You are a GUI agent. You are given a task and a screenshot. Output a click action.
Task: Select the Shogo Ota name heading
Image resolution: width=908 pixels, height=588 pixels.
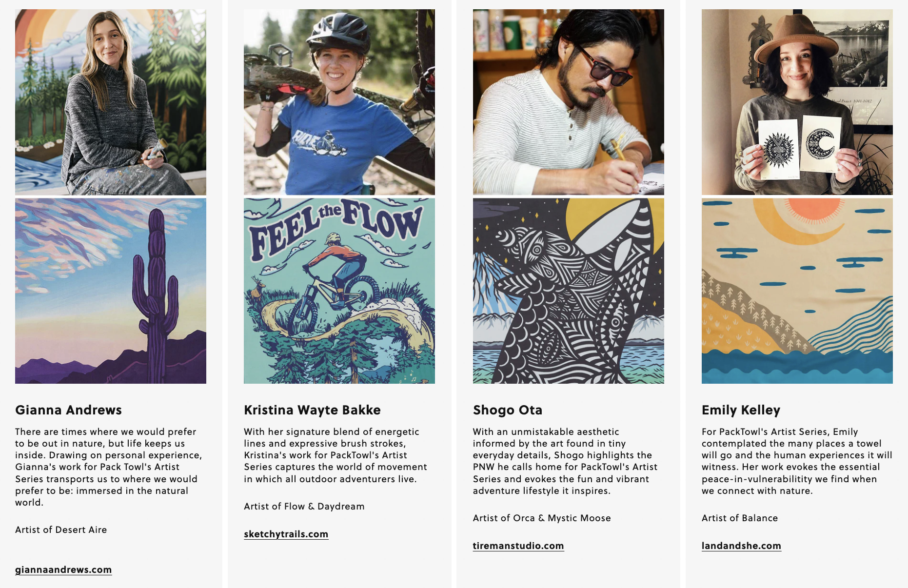[x=508, y=410]
